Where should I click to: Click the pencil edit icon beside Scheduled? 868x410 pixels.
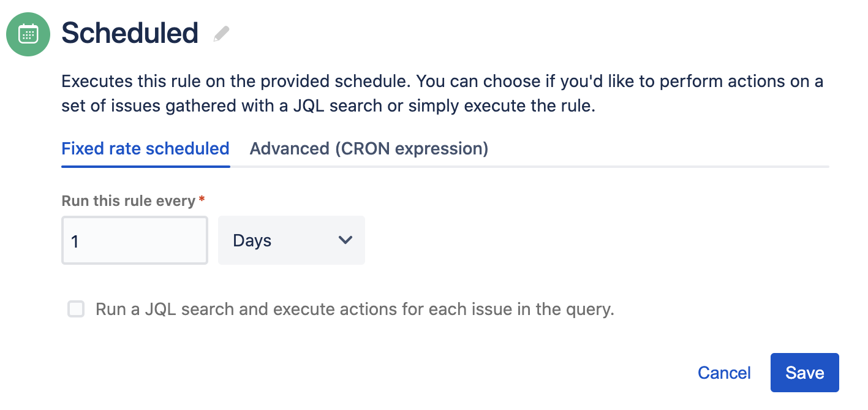point(221,34)
